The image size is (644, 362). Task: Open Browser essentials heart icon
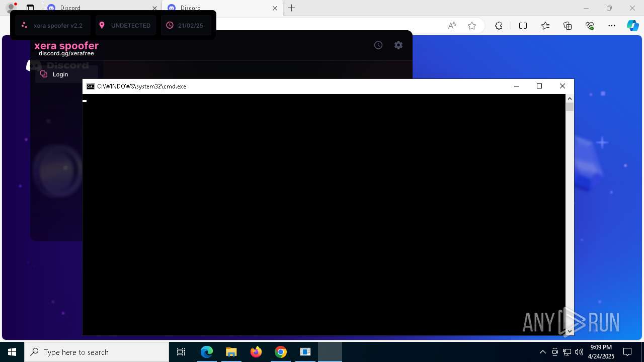(590, 26)
